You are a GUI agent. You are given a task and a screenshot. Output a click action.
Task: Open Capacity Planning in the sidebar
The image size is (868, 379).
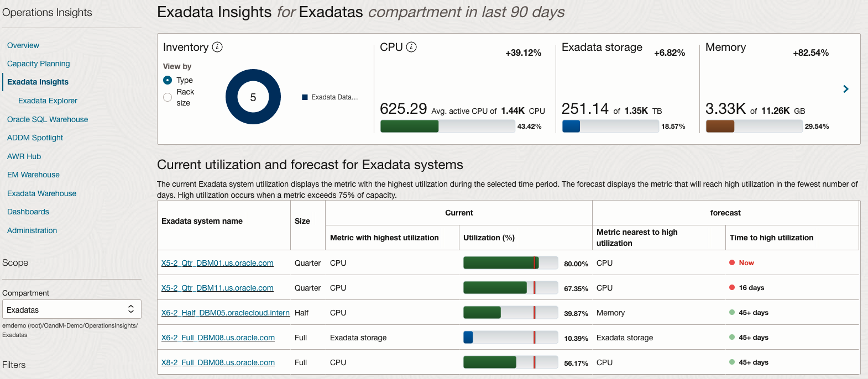[38, 64]
